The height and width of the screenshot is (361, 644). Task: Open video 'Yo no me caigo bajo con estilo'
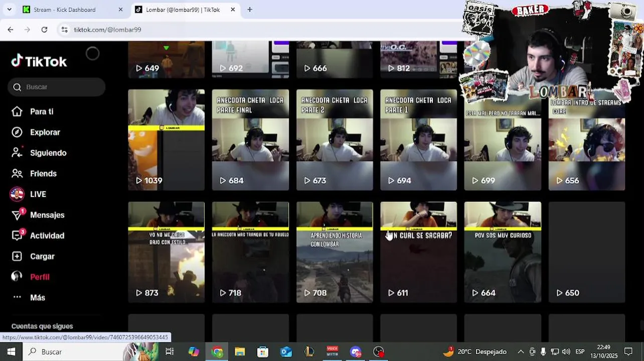coord(166,252)
